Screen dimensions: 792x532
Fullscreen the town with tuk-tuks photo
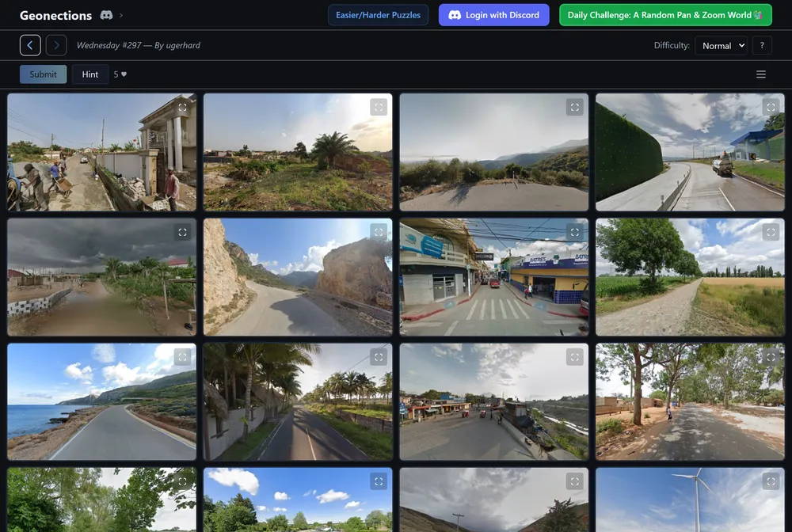point(574,357)
